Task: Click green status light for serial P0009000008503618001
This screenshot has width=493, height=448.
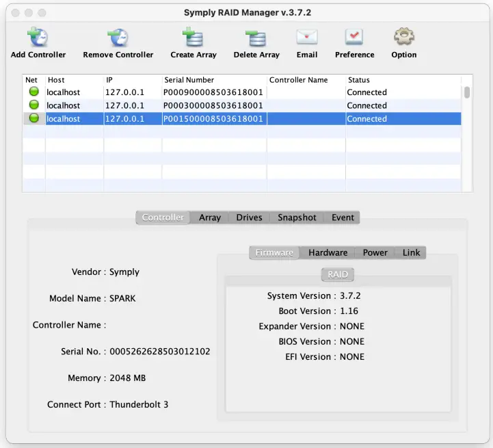Action: point(34,92)
